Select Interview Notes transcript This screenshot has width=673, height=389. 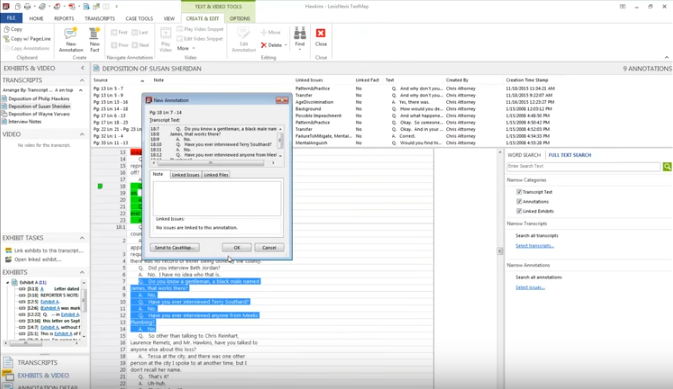tap(25, 122)
